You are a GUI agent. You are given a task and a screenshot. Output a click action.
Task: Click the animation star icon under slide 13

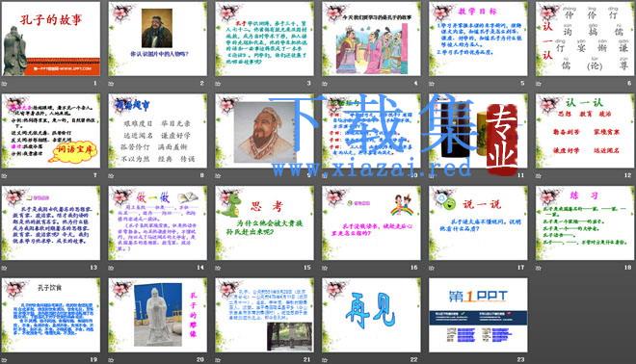[x=4, y=268]
